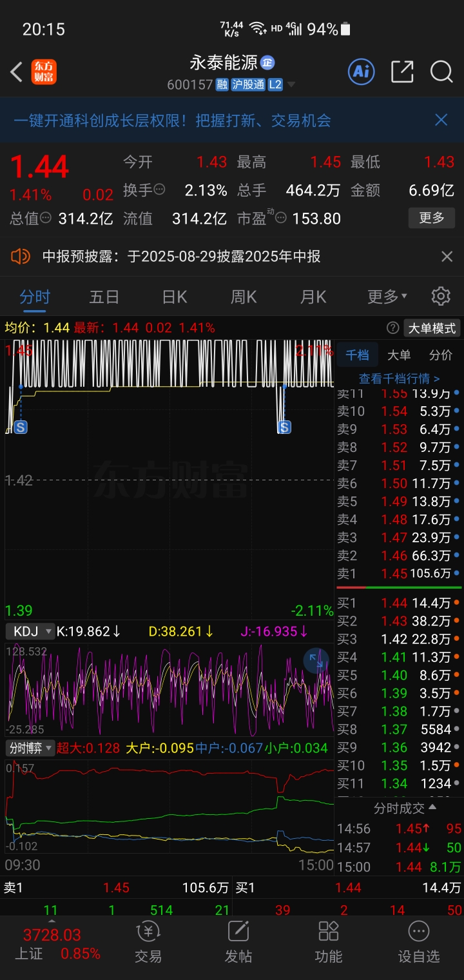Tap the 融 margin tag

(x=222, y=84)
